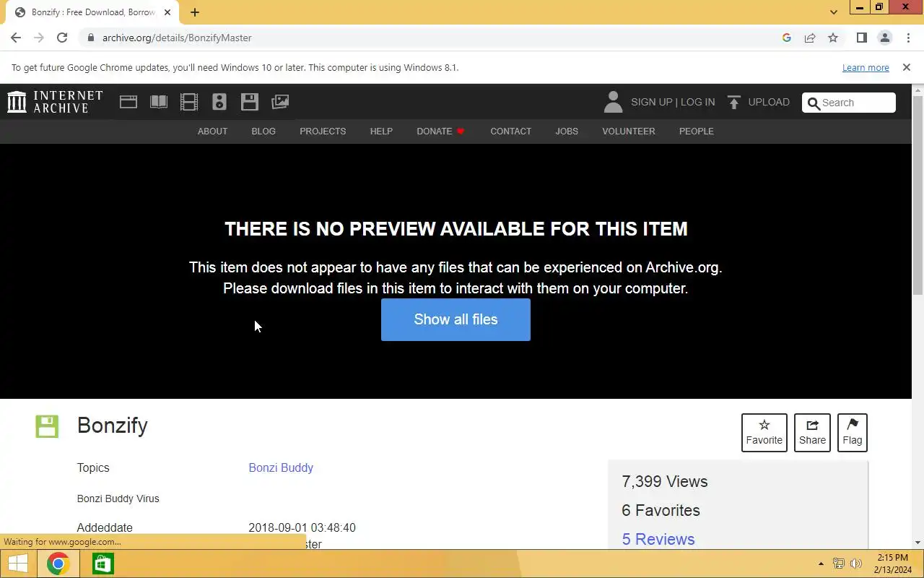Click the volume icon in system tray
Viewport: 924px width, 578px height.
856,564
